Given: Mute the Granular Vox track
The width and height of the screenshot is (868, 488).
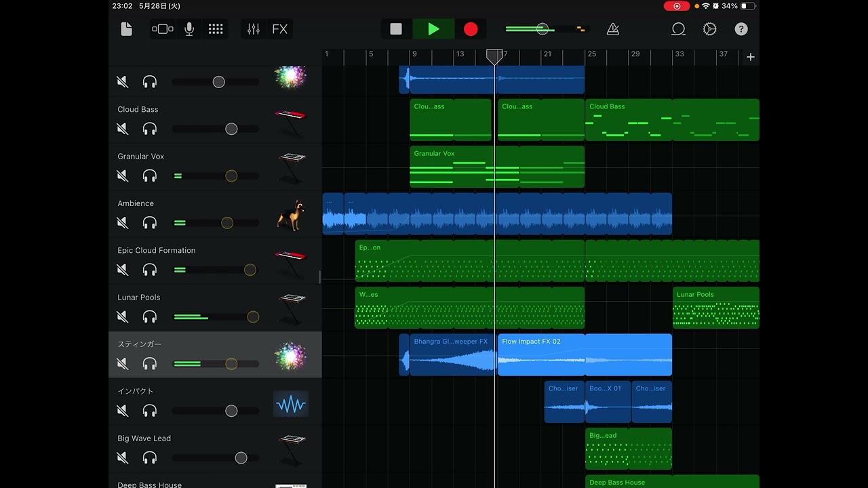Looking at the screenshot, I should (x=123, y=176).
